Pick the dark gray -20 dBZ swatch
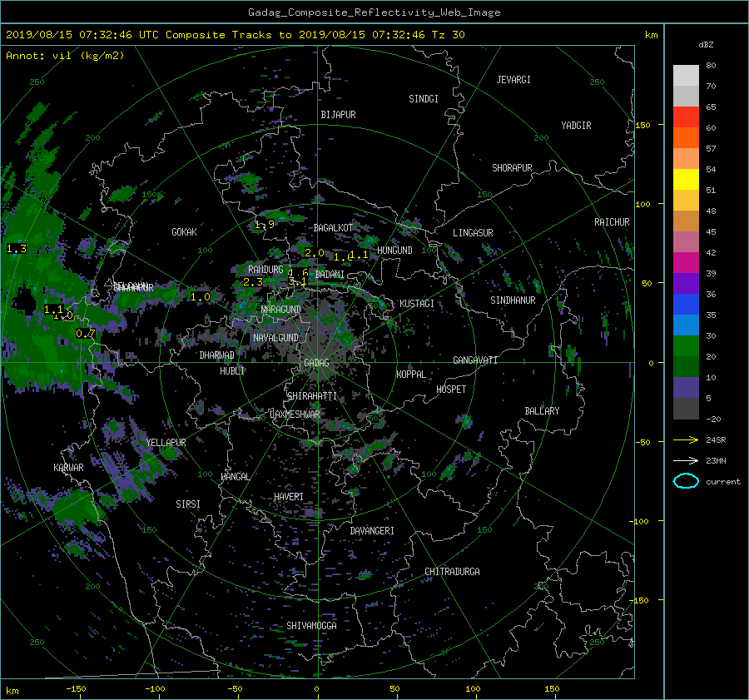 point(686,408)
